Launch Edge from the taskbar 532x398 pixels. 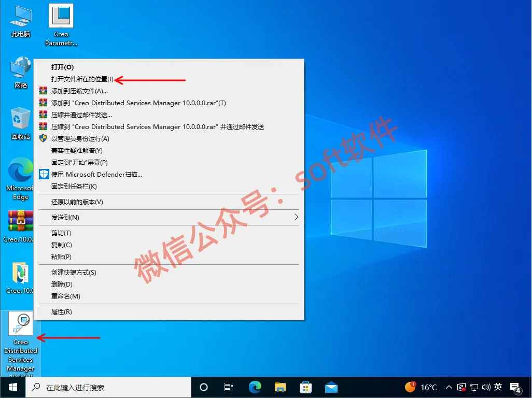pyautogui.click(x=255, y=387)
